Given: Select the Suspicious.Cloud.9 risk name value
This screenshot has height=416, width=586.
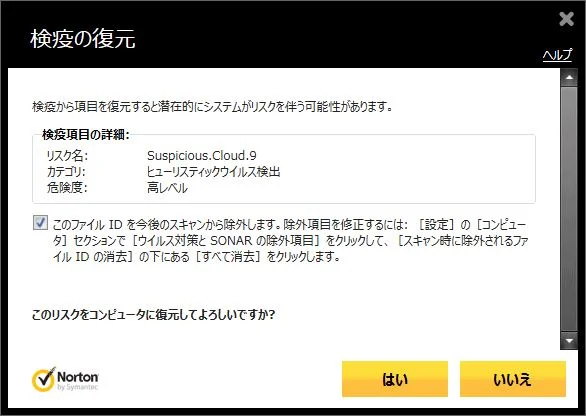Looking at the screenshot, I should click(x=202, y=155).
